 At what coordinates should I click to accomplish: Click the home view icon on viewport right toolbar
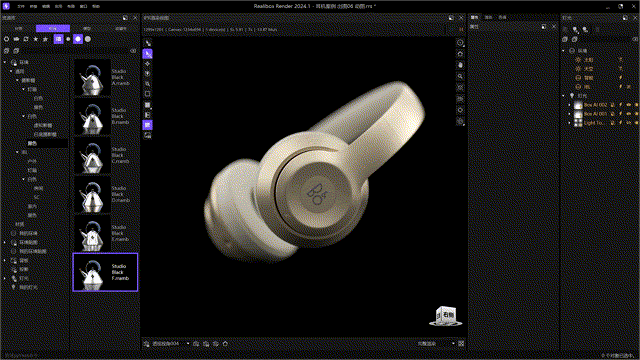[x=460, y=54]
